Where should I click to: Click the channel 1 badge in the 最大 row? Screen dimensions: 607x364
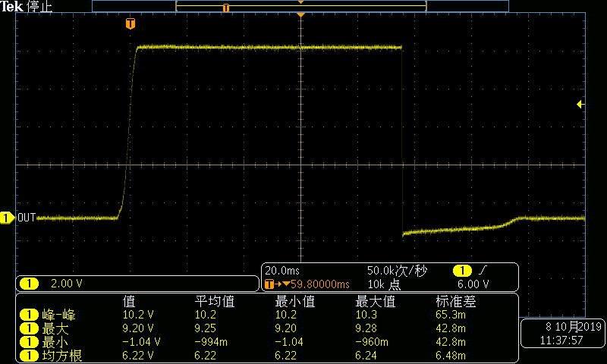tap(29, 328)
